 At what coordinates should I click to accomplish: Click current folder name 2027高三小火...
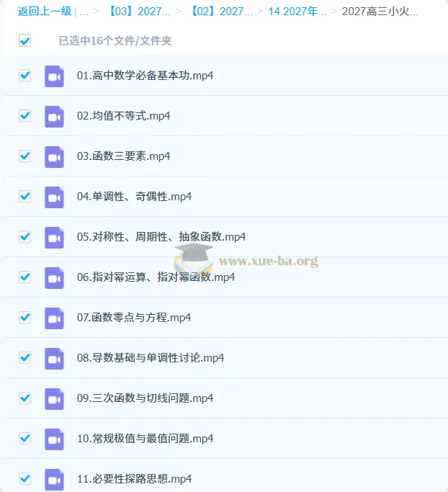coord(380,12)
